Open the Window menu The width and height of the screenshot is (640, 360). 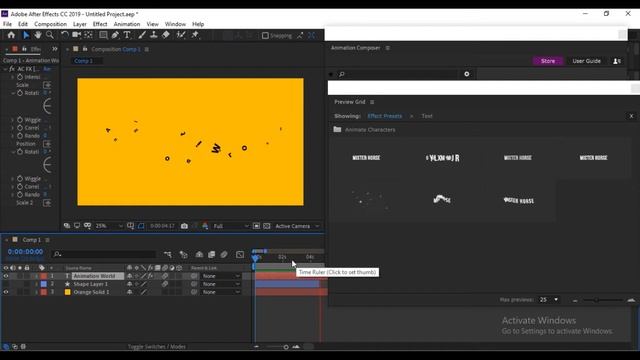pos(175,24)
